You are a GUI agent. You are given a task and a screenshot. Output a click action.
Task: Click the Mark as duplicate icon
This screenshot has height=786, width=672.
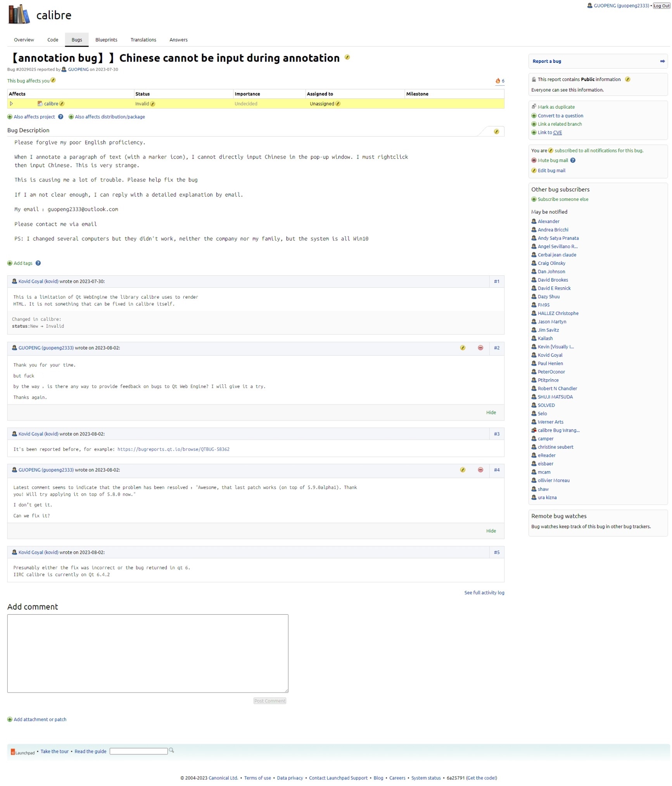[534, 107]
